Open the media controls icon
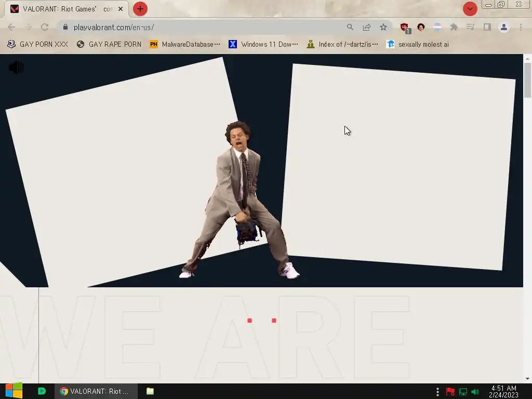 coord(470,27)
